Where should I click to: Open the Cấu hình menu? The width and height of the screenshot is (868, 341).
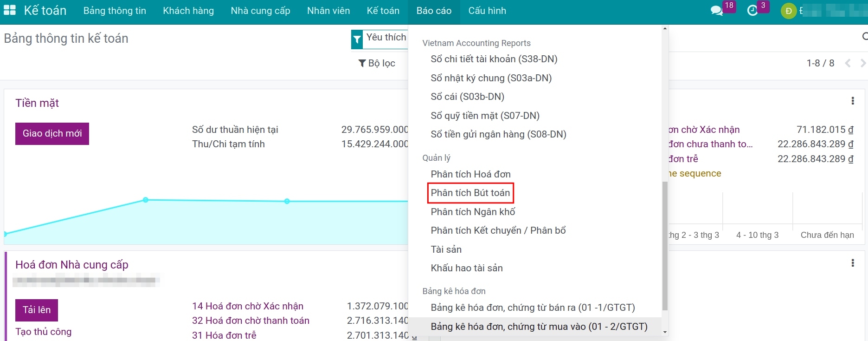click(487, 11)
